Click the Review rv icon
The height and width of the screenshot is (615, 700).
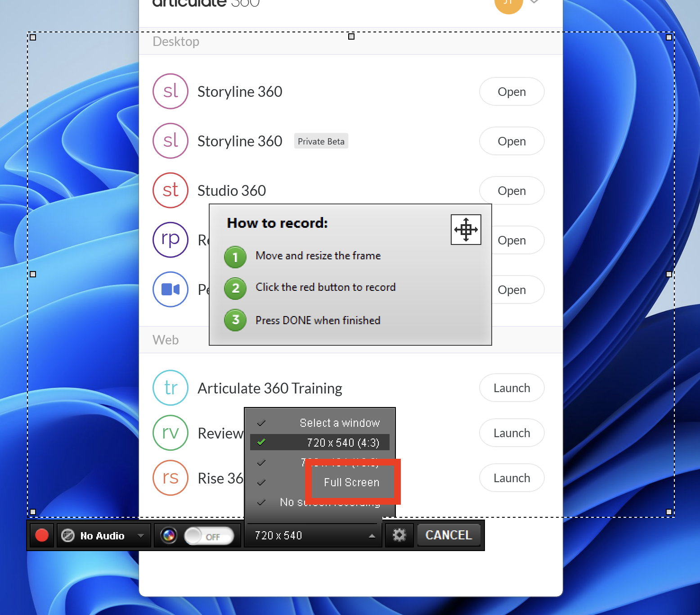click(171, 432)
